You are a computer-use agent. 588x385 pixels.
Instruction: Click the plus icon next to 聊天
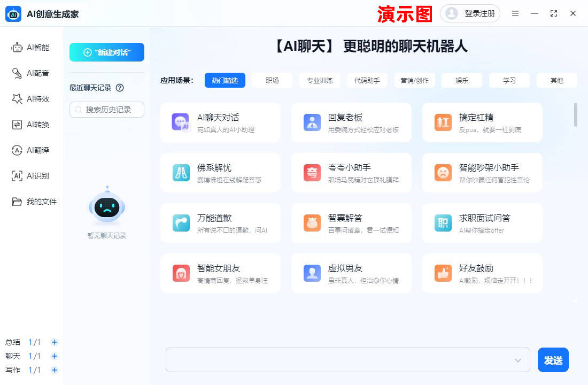click(x=54, y=356)
